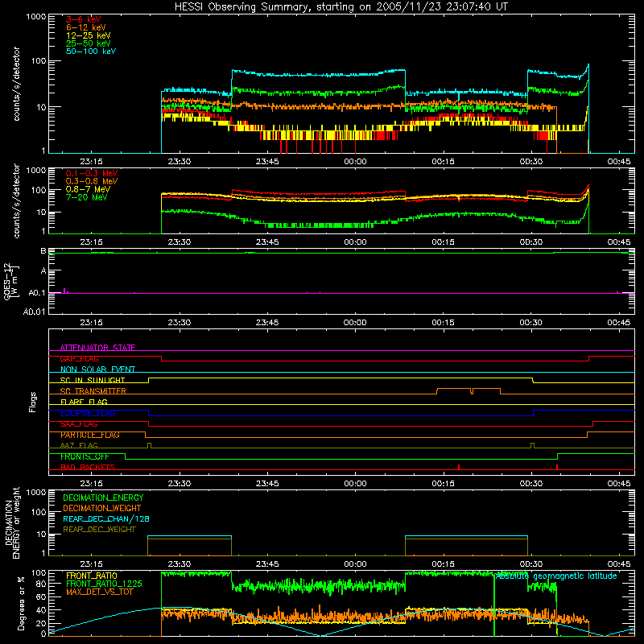Image resolution: width=644 pixels, height=644 pixels.
Task: Click the 0.3-0.8 MeV legend entry
Action: [x=92, y=181]
